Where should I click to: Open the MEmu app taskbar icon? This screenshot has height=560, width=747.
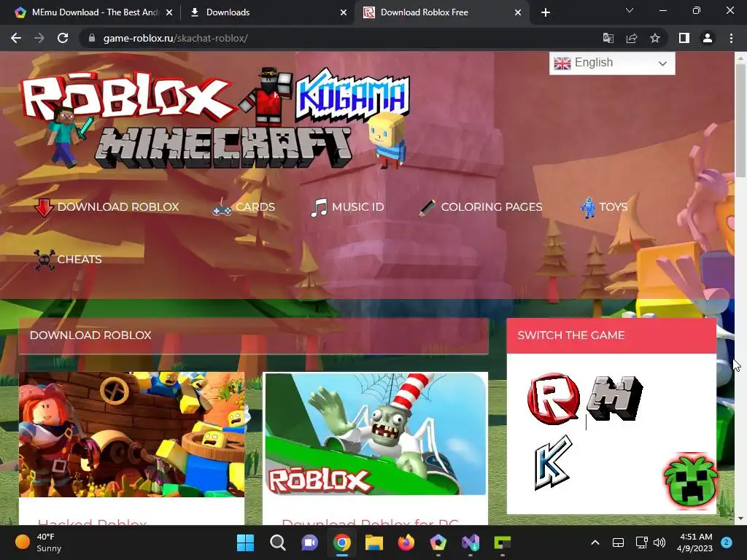(x=438, y=542)
